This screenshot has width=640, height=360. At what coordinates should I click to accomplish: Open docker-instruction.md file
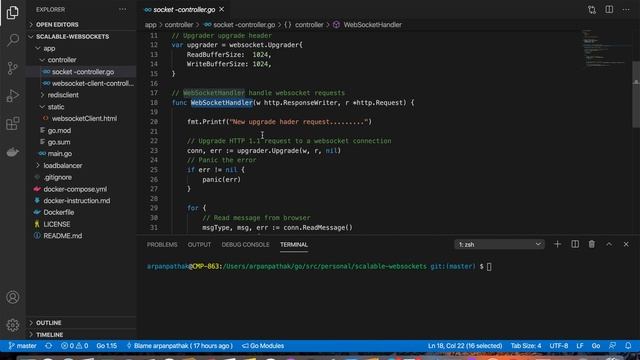[81, 200]
